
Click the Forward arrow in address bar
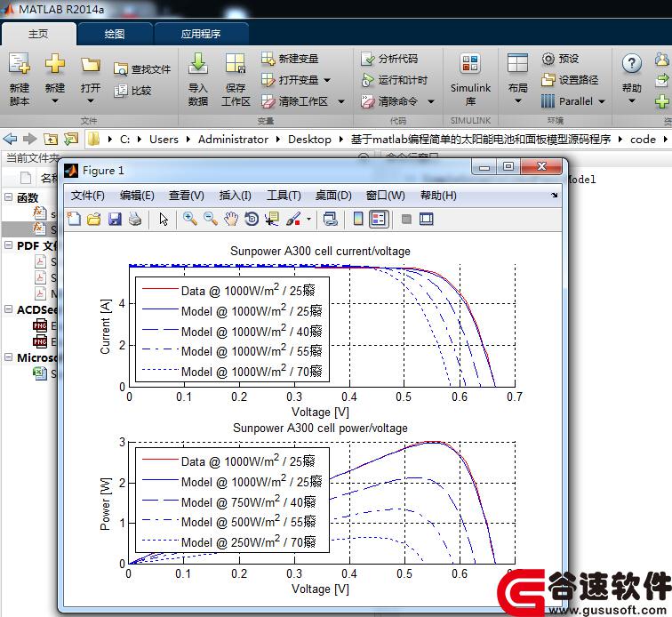click(x=29, y=139)
